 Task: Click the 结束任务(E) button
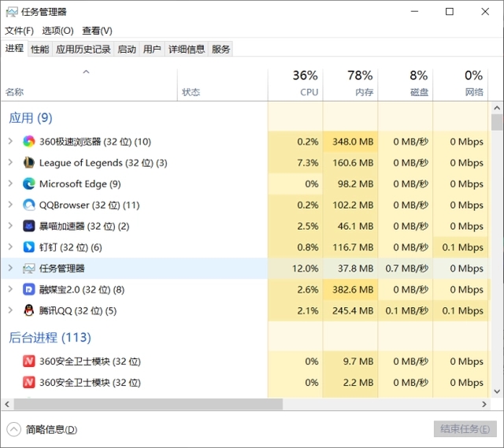pos(465,429)
